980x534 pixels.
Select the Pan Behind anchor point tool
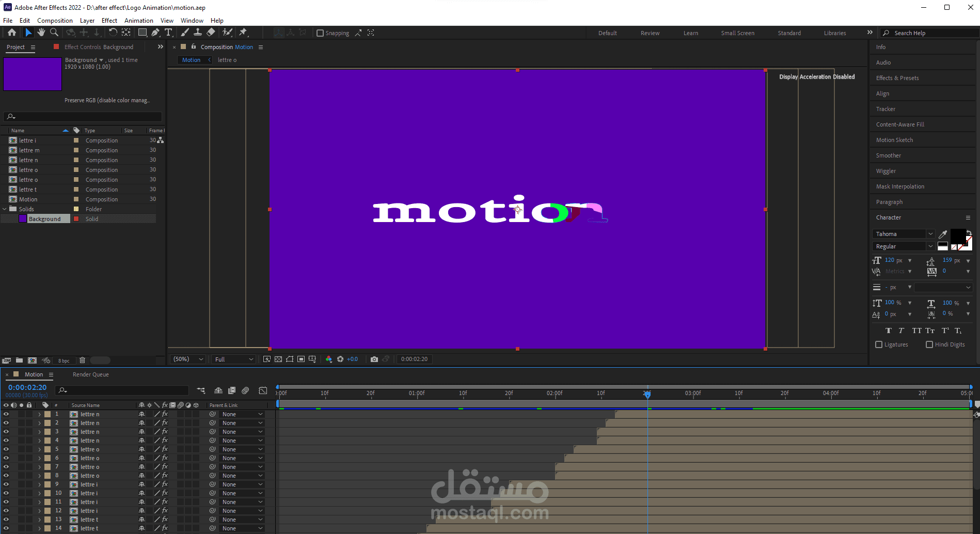click(126, 33)
